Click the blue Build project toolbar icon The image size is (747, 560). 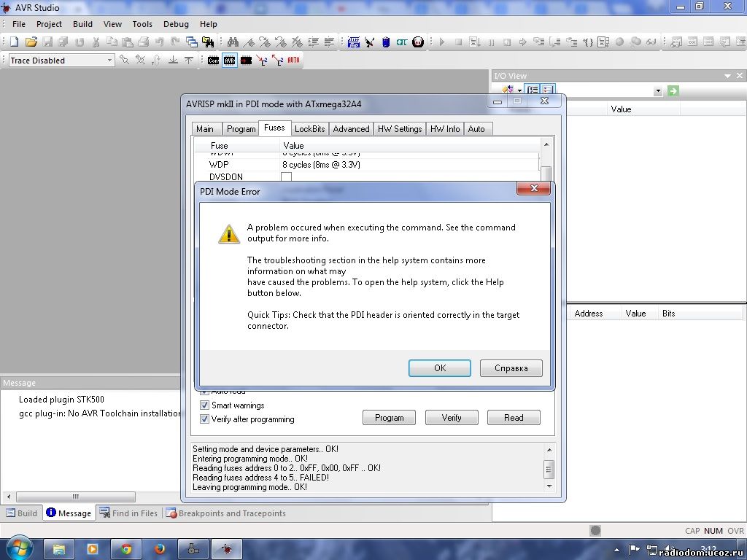[354, 42]
